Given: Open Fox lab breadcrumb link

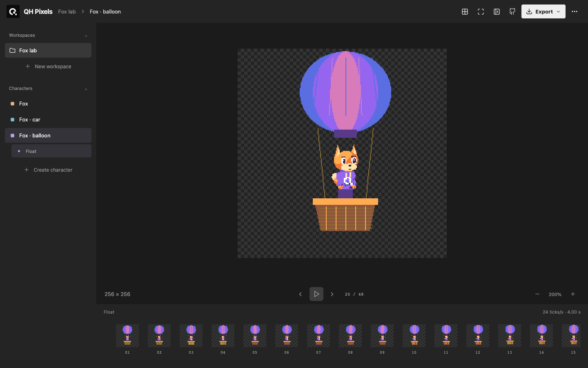Looking at the screenshot, I should click(x=67, y=11).
